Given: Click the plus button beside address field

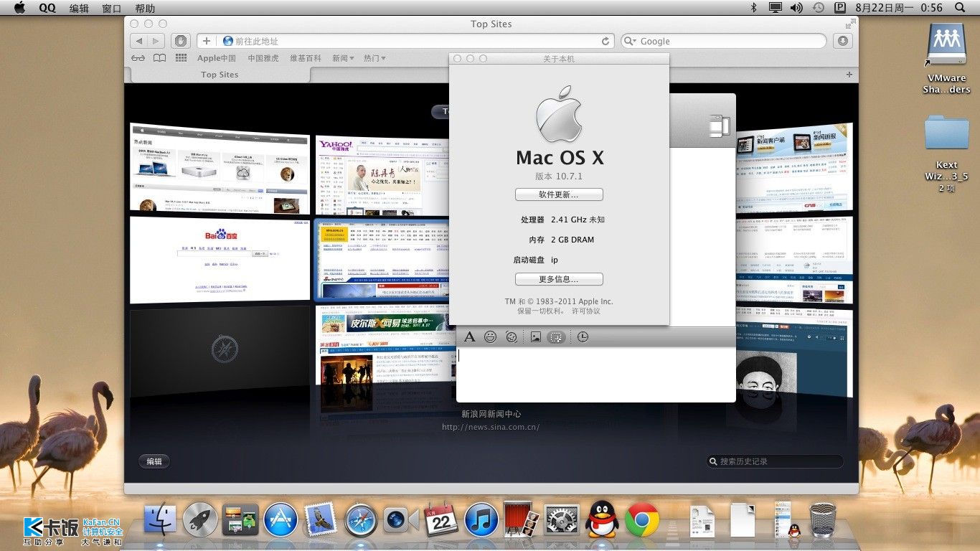Looking at the screenshot, I should tap(207, 42).
